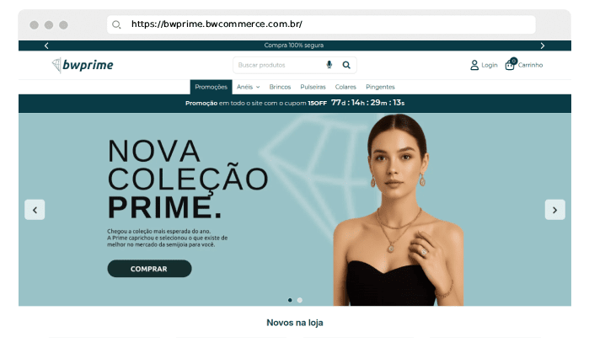Expand the Anéis category dropdown
Screen dimensions: 589x364
[x=249, y=87]
